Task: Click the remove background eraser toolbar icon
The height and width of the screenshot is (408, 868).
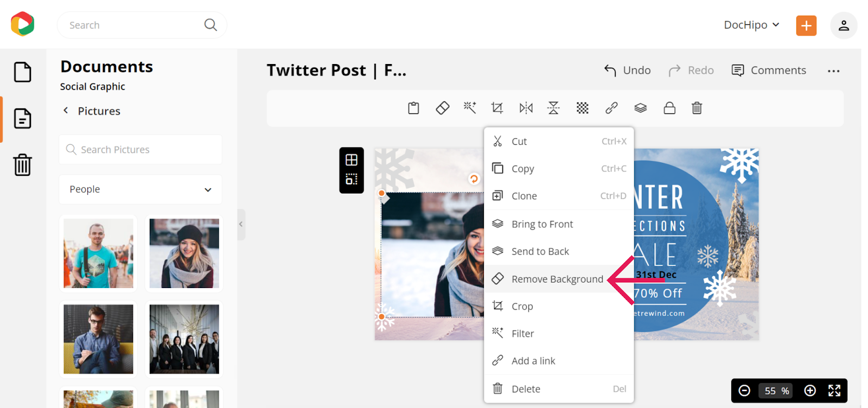Action: (x=442, y=108)
